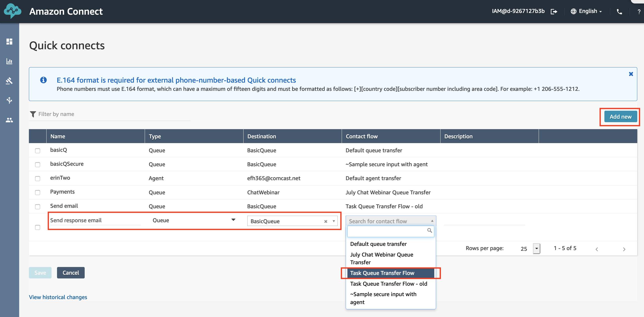Click the Send email name cell
The height and width of the screenshot is (317, 644).
point(64,206)
